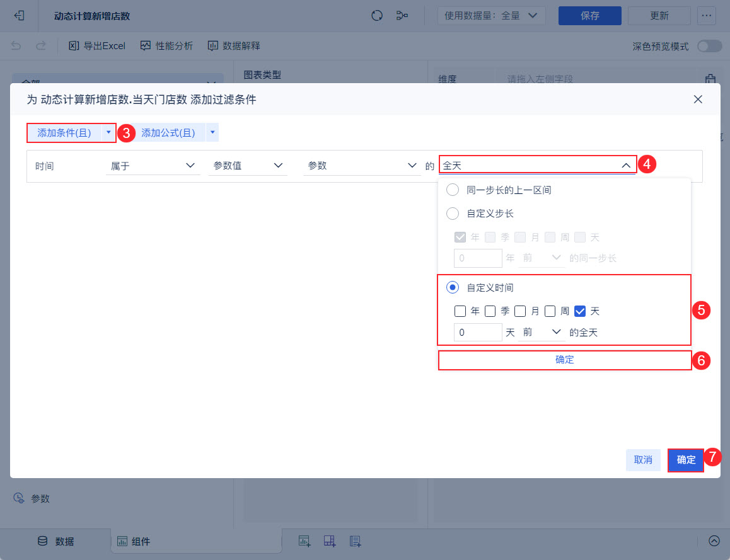Image resolution: width=730 pixels, height=560 pixels.
Task: Click the database icon on 数据 tab
Action: tap(43, 541)
